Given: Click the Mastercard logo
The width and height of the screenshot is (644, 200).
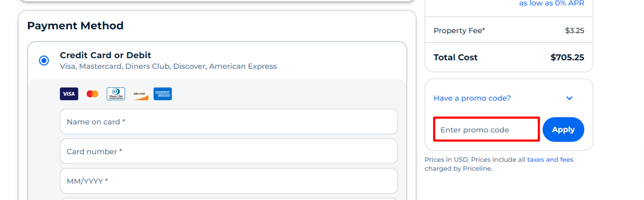Looking at the screenshot, I should 92,94.
